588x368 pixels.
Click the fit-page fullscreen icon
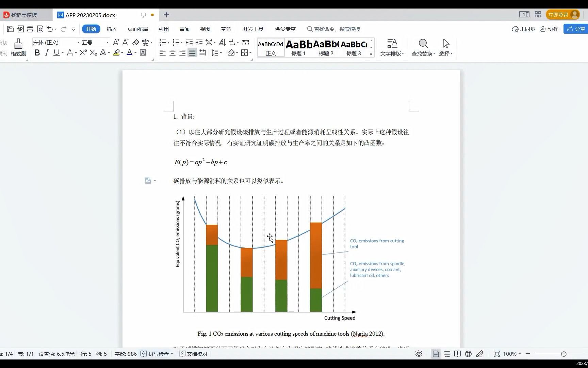497,354
